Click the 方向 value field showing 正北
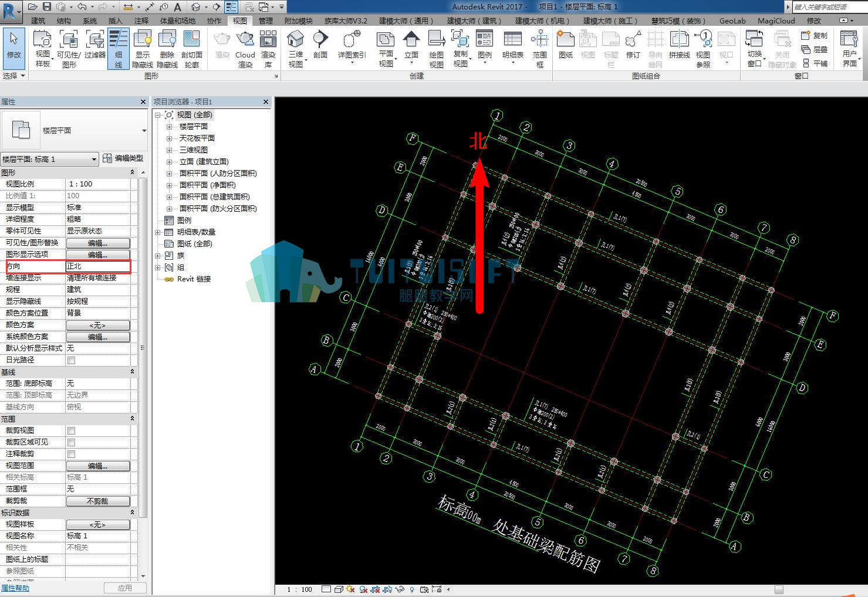This screenshot has width=868, height=597. (98, 266)
